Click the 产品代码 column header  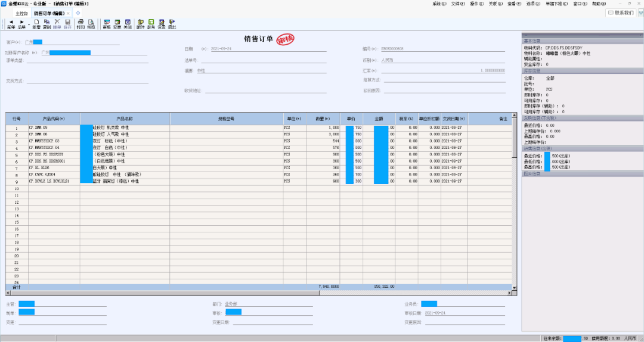point(54,119)
